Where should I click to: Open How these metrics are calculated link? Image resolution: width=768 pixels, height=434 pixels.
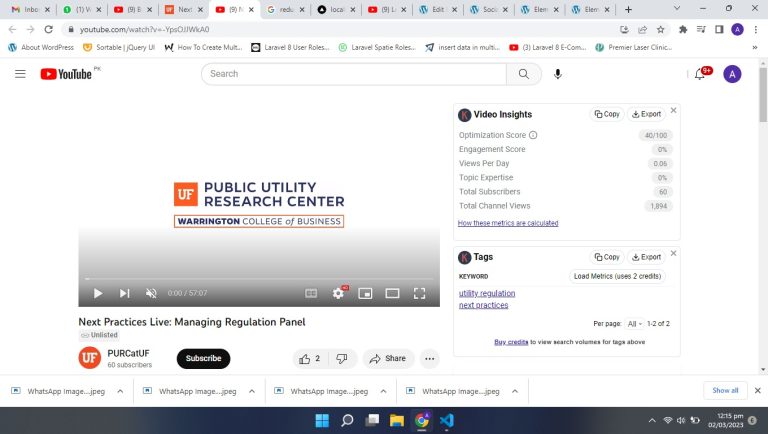point(508,223)
